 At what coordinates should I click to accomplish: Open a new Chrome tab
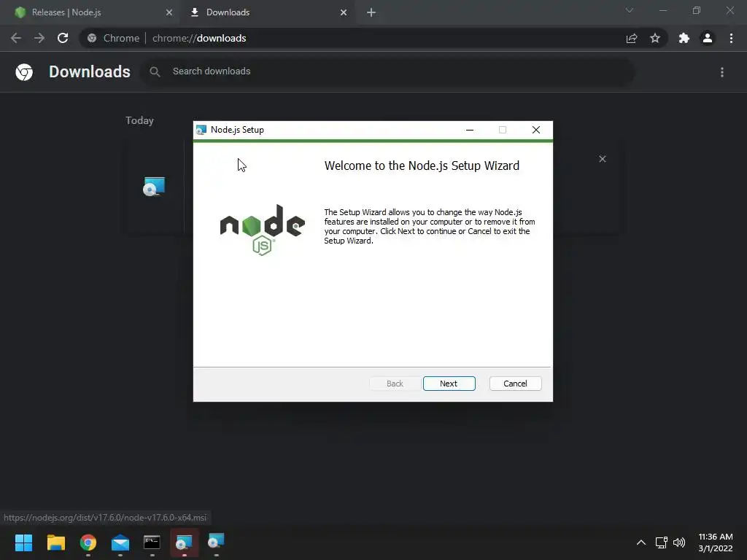pyautogui.click(x=371, y=12)
